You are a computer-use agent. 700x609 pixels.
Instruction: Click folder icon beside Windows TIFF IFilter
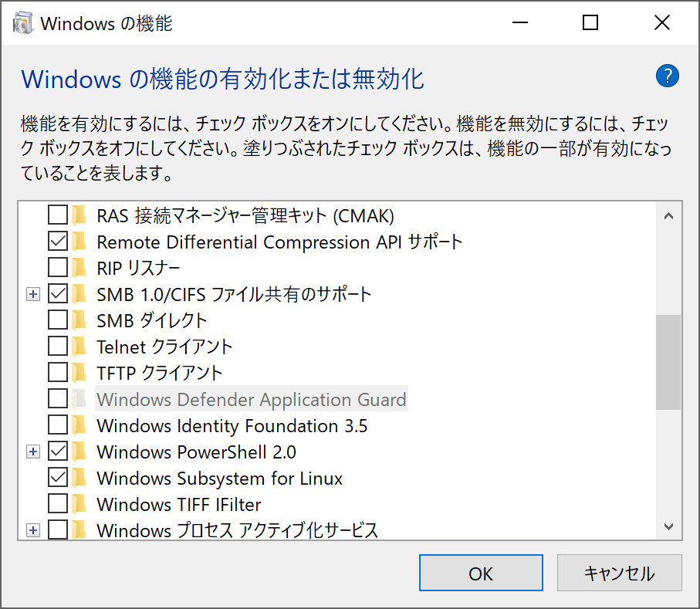click(x=79, y=504)
